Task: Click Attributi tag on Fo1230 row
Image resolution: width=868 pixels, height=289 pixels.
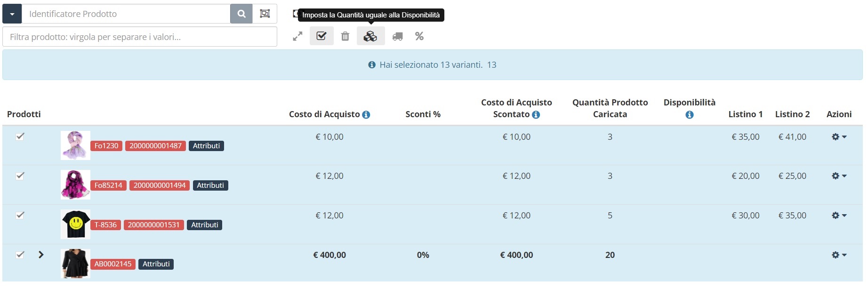Action: click(206, 146)
